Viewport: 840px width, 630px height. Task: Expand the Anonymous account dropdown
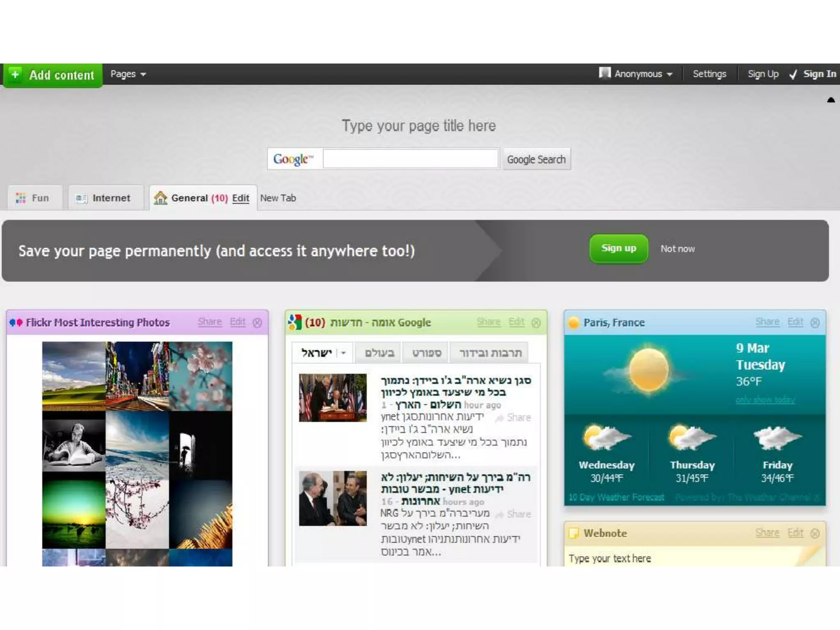(x=669, y=74)
